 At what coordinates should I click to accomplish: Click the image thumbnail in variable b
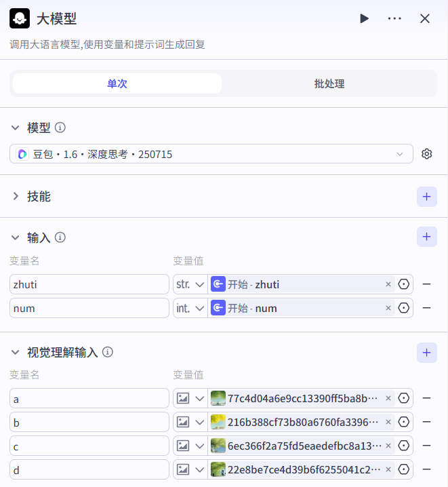[218, 422]
